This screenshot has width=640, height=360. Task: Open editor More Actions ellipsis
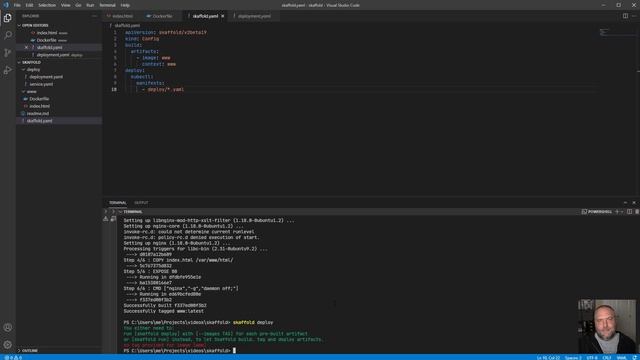pos(634,16)
